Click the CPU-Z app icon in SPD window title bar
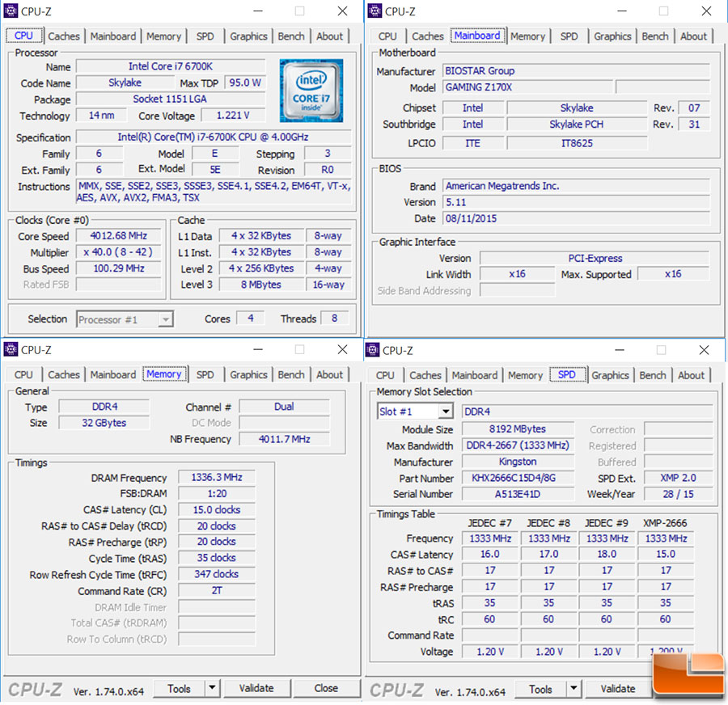728x705 pixels. click(372, 349)
